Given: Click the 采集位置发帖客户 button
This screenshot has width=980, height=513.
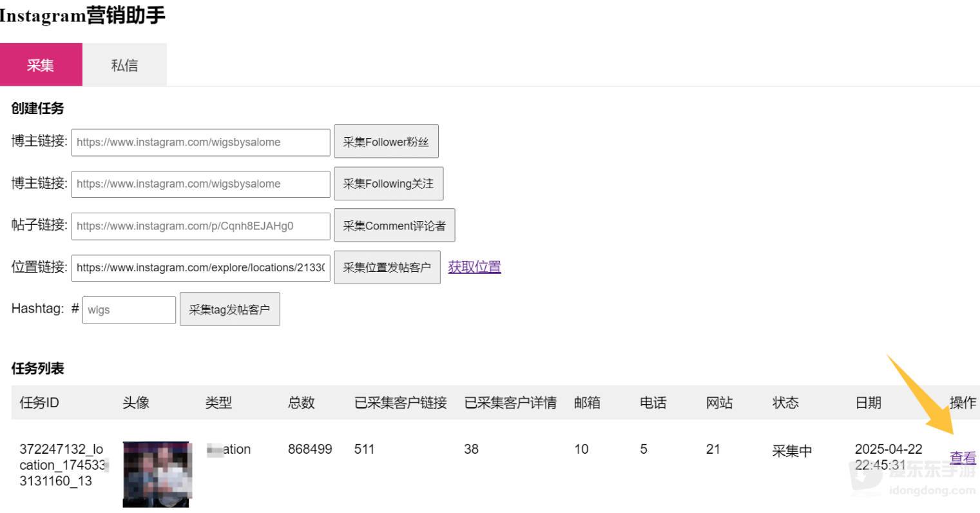Looking at the screenshot, I should coord(387,267).
